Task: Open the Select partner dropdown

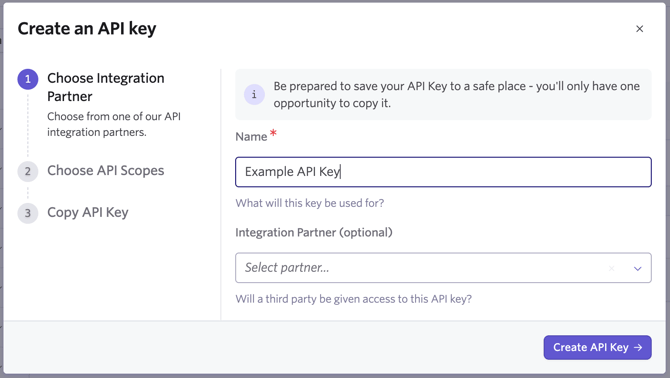Action: (x=443, y=268)
